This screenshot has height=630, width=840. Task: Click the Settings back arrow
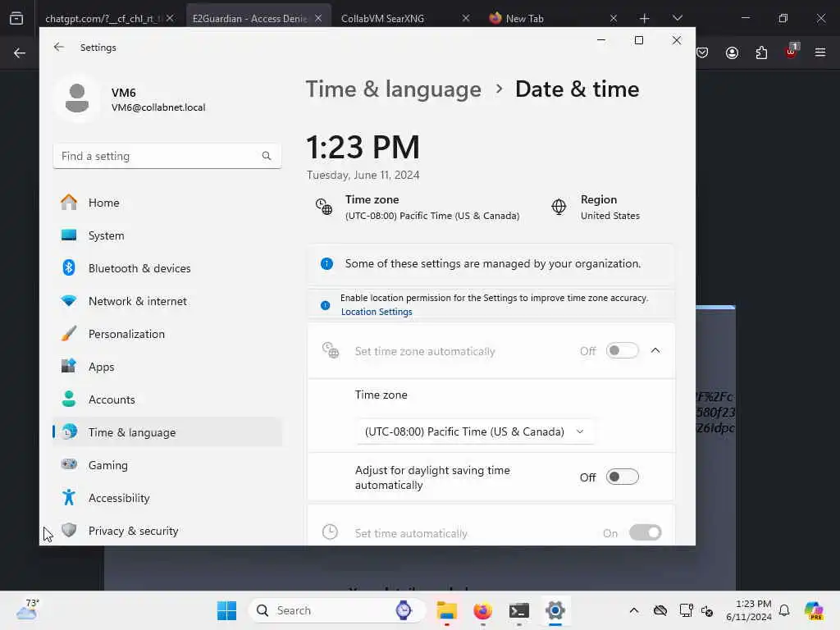point(59,47)
